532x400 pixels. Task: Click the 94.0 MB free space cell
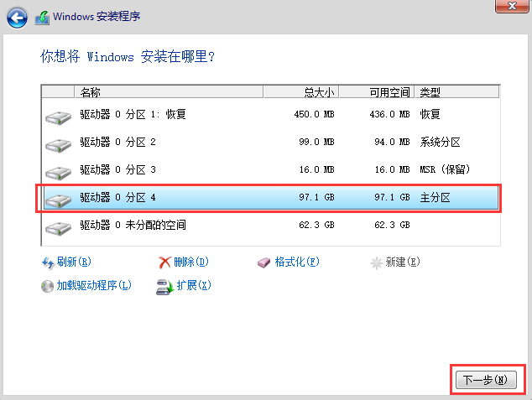point(392,142)
